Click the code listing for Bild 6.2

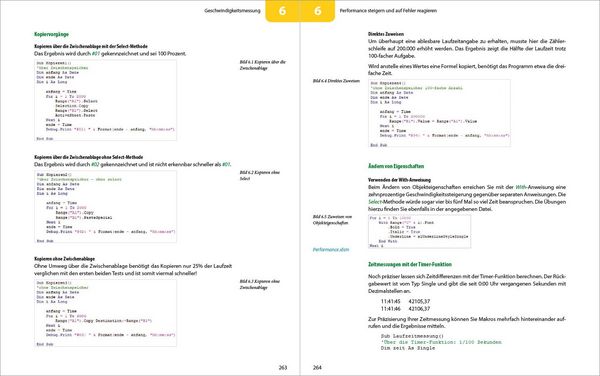tap(106, 207)
